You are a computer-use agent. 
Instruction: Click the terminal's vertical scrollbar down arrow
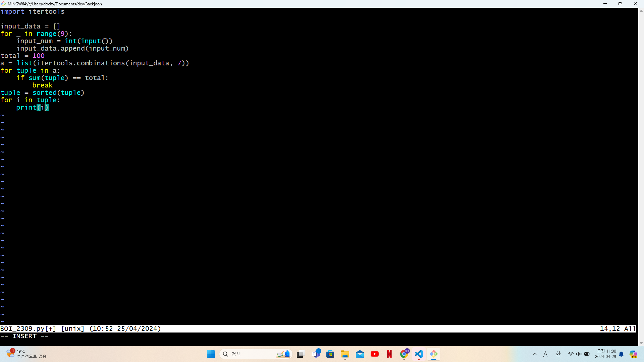click(x=641, y=343)
